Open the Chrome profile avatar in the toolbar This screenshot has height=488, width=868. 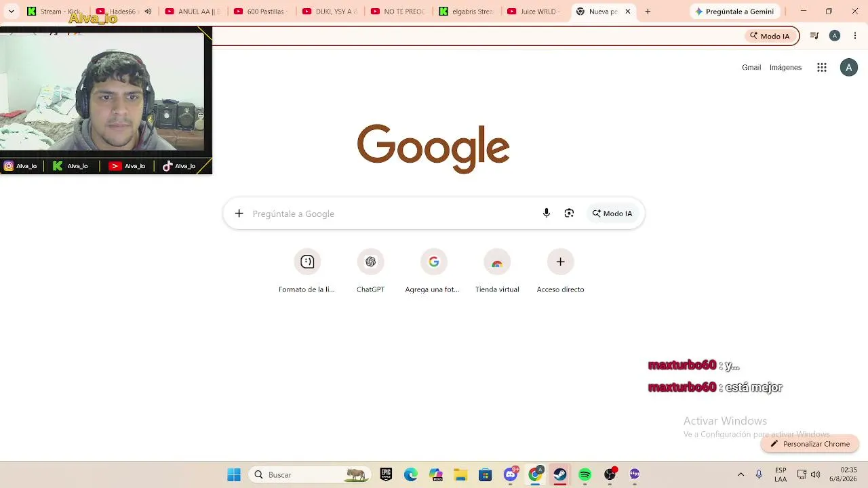835,36
